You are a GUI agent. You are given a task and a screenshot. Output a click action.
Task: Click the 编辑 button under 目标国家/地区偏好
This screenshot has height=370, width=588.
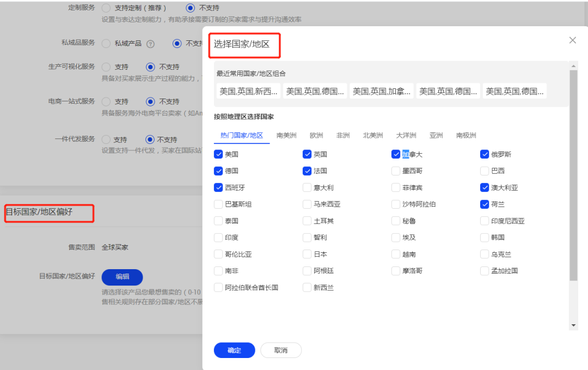[x=122, y=277]
